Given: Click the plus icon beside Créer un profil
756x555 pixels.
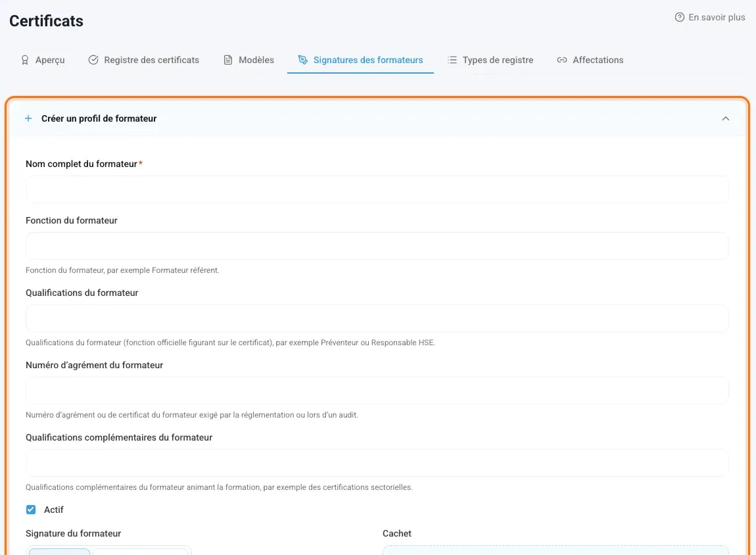Looking at the screenshot, I should click(x=28, y=118).
